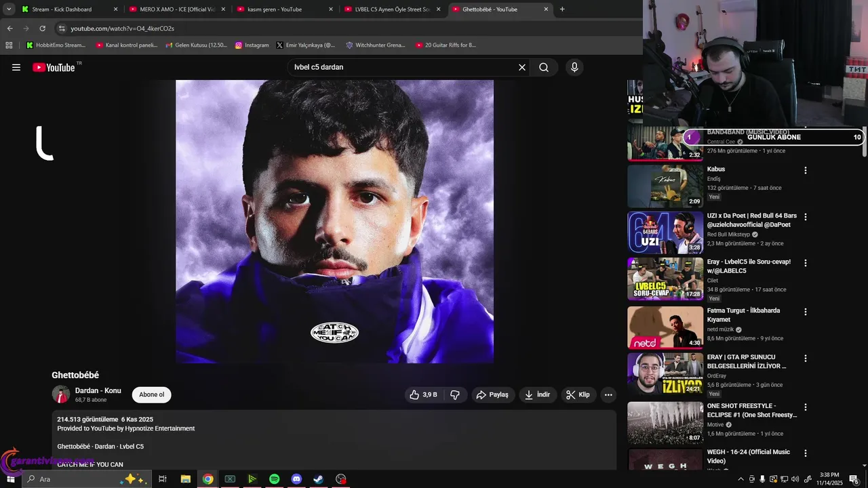The height and width of the screenshot is (488, 868).
Task: Close the kasım şeren - YouTube tab
Action: 331,9
